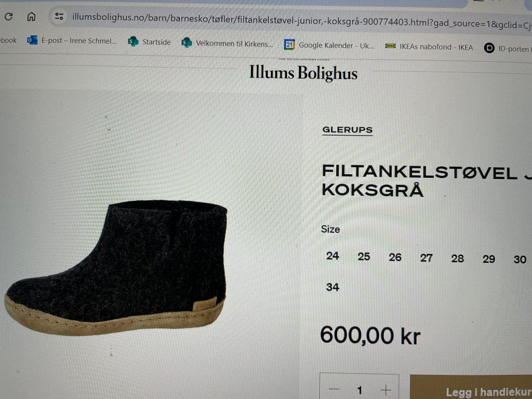The width and height of the screenshot is (532, 399).
Task: Open the Outlook E-post bookmark
Action: pyautogui.click(x=72, y=40)
